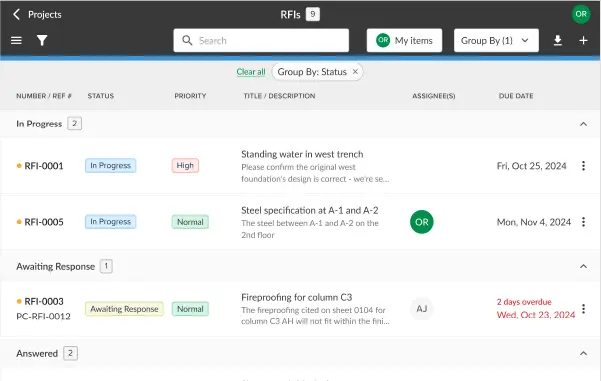601x381 pixels.
Task: Click the High priority badge
Action: 185,166
